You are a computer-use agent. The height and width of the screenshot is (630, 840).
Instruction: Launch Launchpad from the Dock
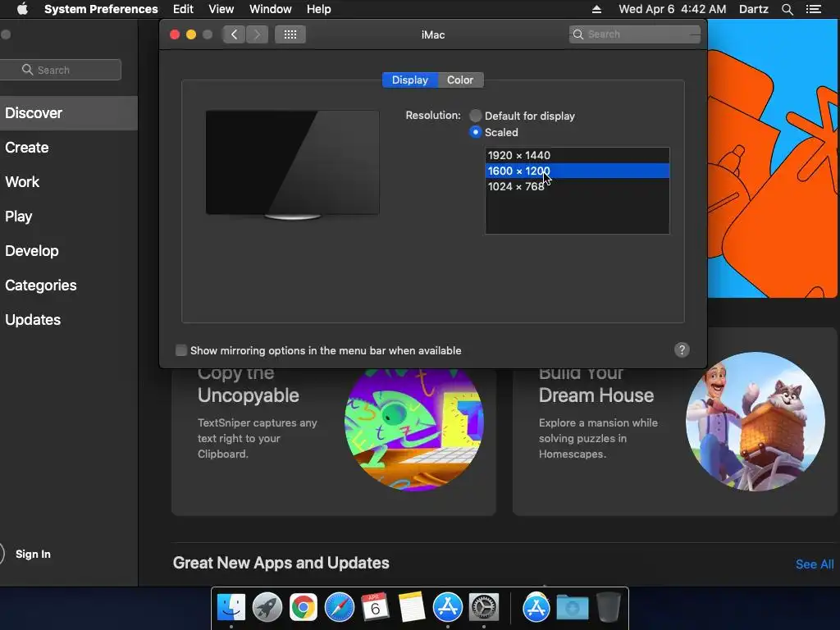[x=267, y=608]
